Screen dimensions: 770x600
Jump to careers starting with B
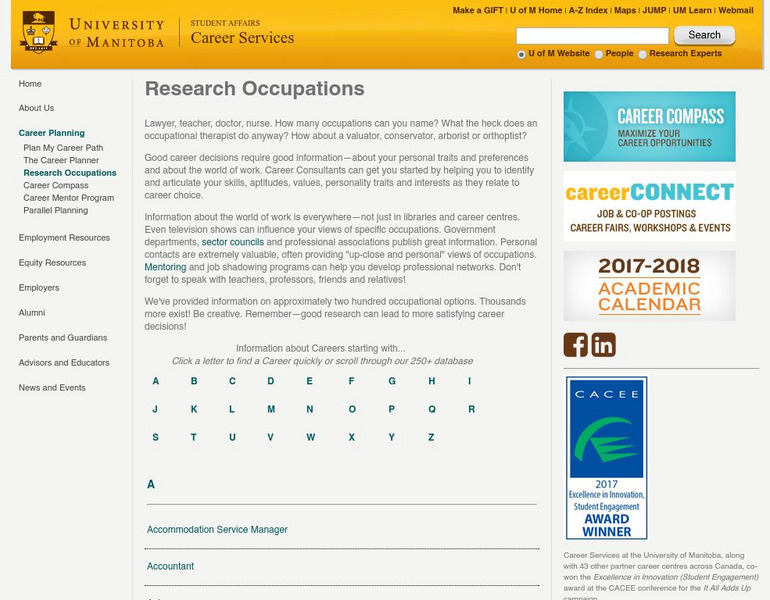click(x=194, y=381)
